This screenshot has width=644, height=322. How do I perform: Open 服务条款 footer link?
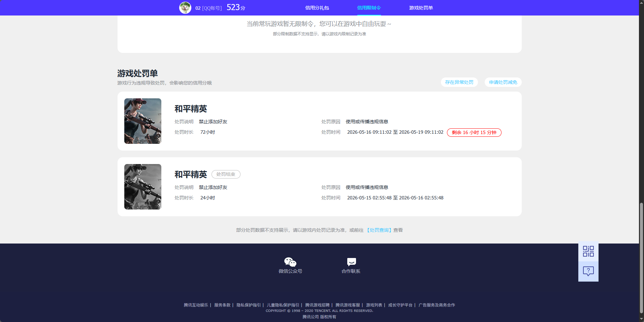[x=222, y=305]
